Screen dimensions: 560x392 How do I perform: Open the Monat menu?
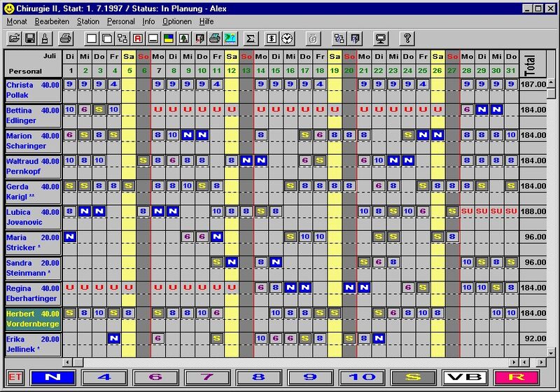pos(17,22)
